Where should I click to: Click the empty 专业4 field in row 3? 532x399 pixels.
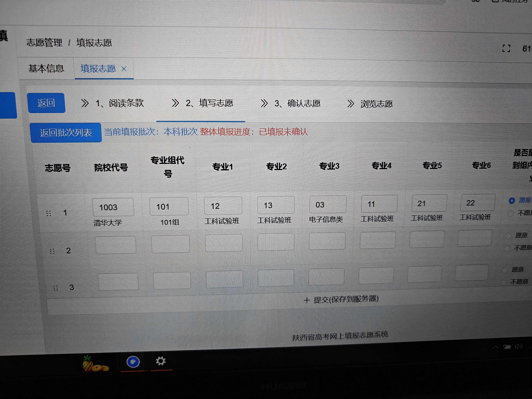pyautogui.click(x=376, y=276)
